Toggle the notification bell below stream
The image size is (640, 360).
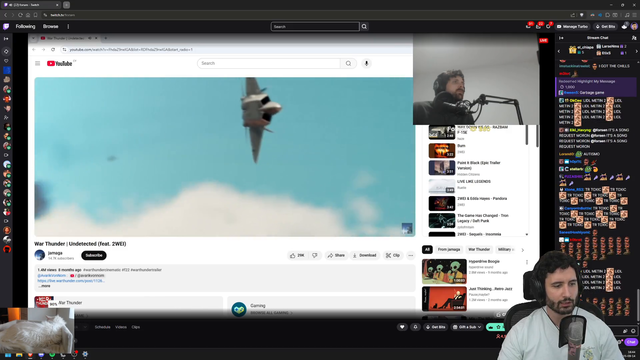pyautogui.click(x=416, y=327)
